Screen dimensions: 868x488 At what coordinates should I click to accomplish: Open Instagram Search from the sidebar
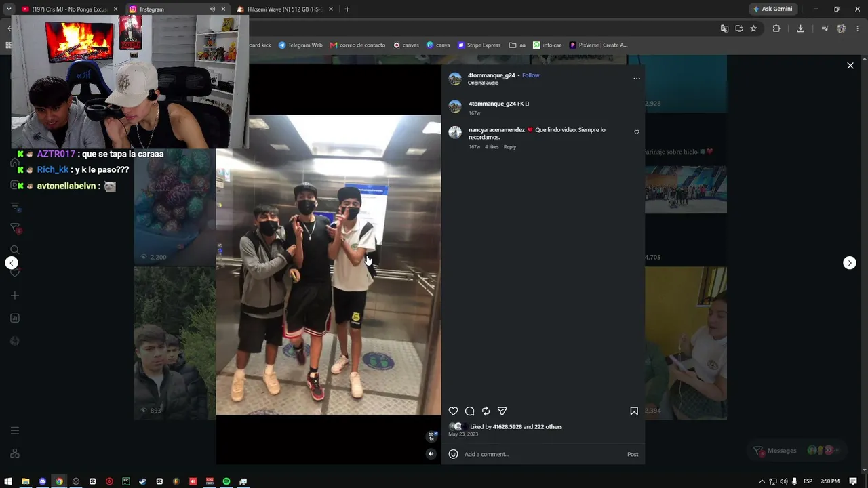coord(14,250)
